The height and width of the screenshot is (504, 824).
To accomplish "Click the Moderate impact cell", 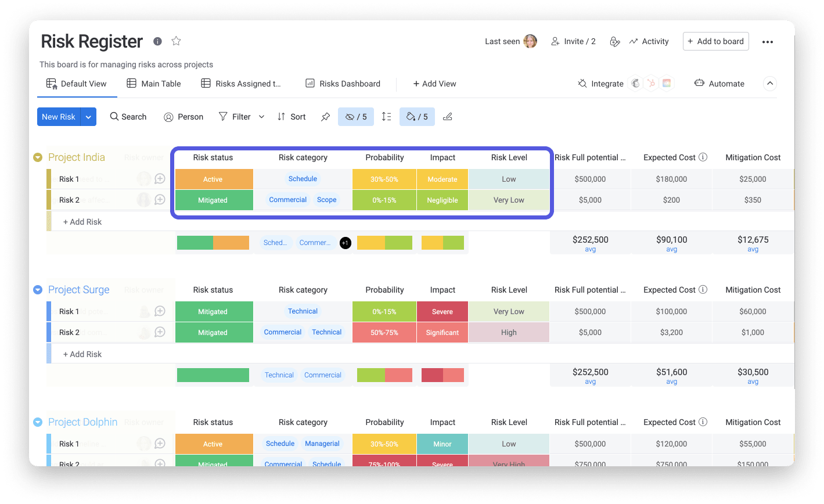I will (x=442, y=179).
